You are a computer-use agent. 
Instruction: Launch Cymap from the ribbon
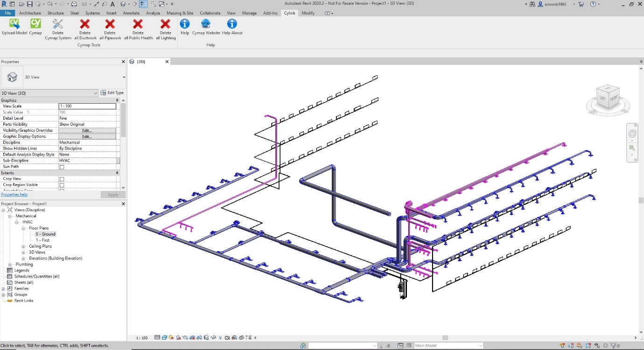[x=35, y=24]
